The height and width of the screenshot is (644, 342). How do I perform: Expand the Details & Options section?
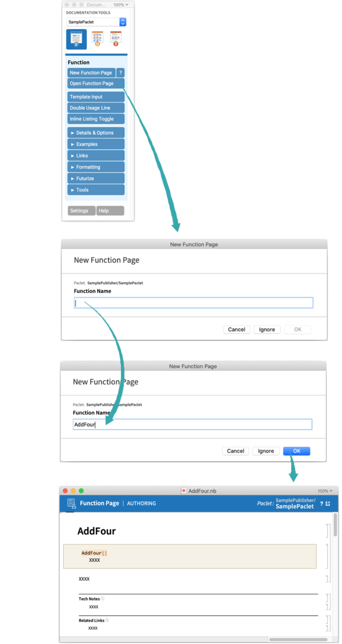click(x=95, y=133)
